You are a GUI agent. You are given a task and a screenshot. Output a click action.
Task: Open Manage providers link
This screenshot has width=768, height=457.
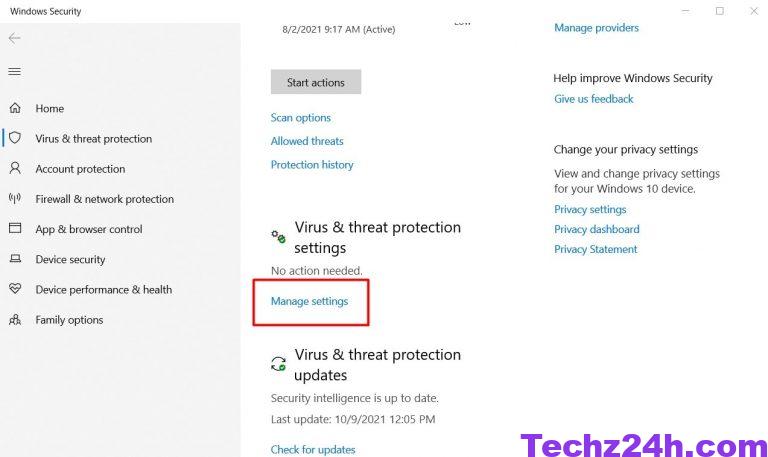pyautogui.click(x=597, y=28)
